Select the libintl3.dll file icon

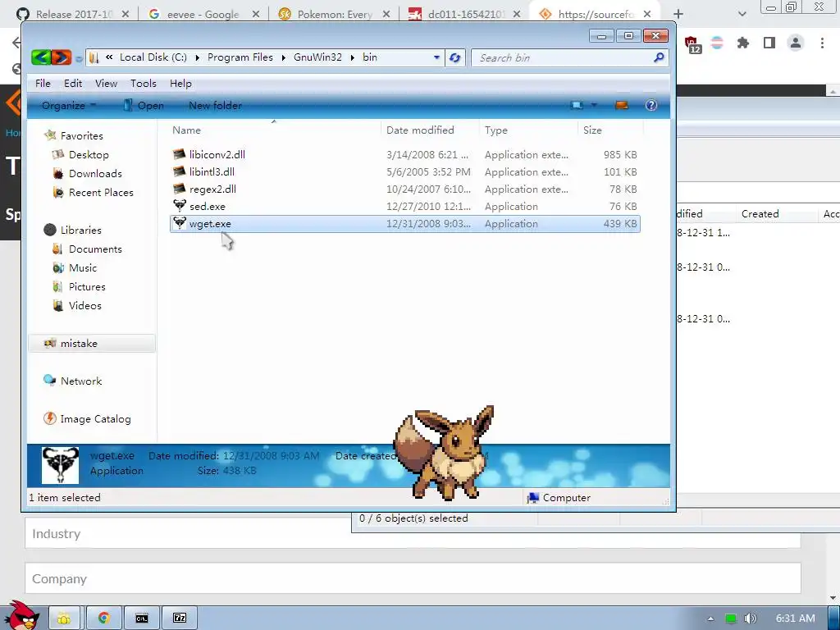pyautogui.click(x=180, y=171)
